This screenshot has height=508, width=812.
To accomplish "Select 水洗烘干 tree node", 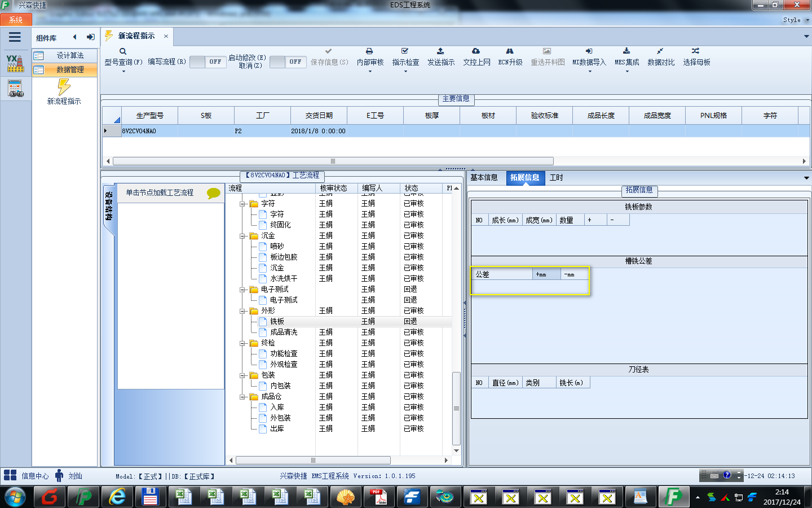I will pyautogui.click(x=284, y=279).
